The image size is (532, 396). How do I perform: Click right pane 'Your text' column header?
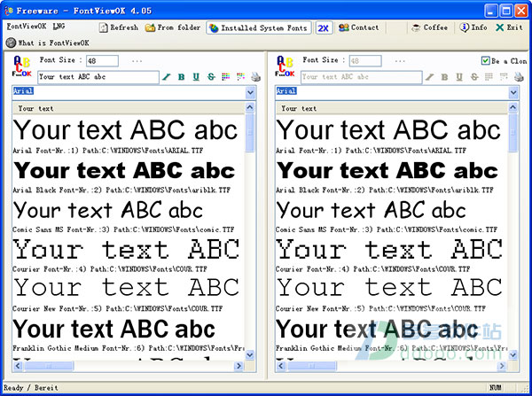[x=391, y=108]
